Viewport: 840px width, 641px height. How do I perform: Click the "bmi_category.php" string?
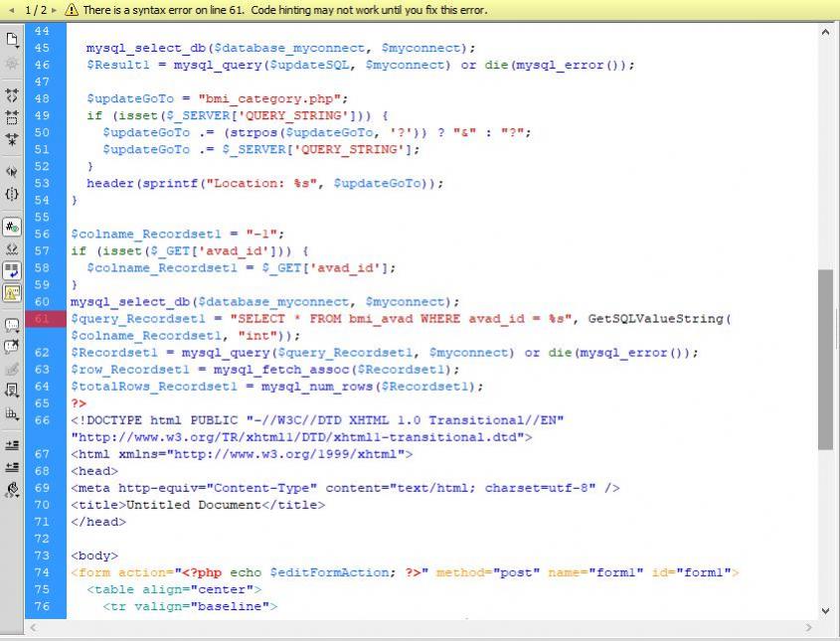coord(269,99)
